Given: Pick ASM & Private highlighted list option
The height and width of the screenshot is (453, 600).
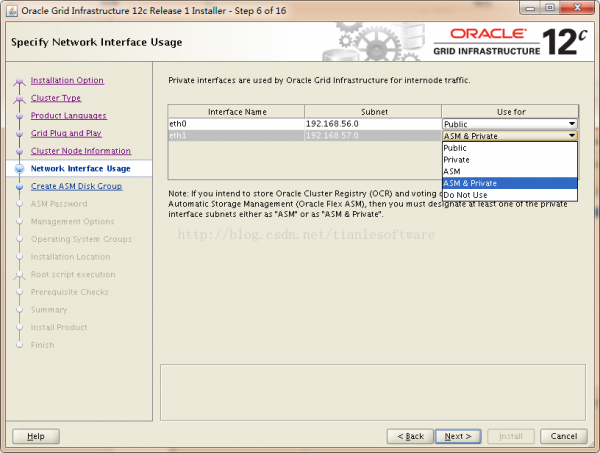Looking at the screenshot, I should [510, 183].
